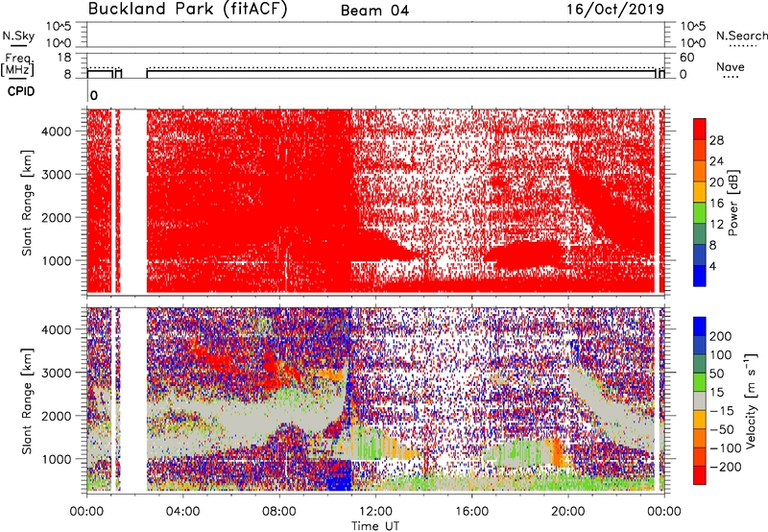Viewport: 768px width, 532px height.
Task: Select the N.Sky legend label
Action: (18, 36)
